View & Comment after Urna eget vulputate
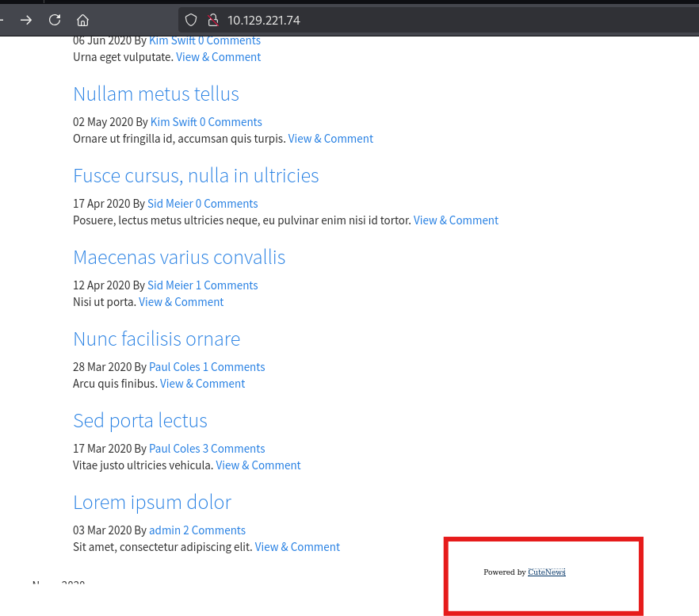699x616 pixels. 219,57
